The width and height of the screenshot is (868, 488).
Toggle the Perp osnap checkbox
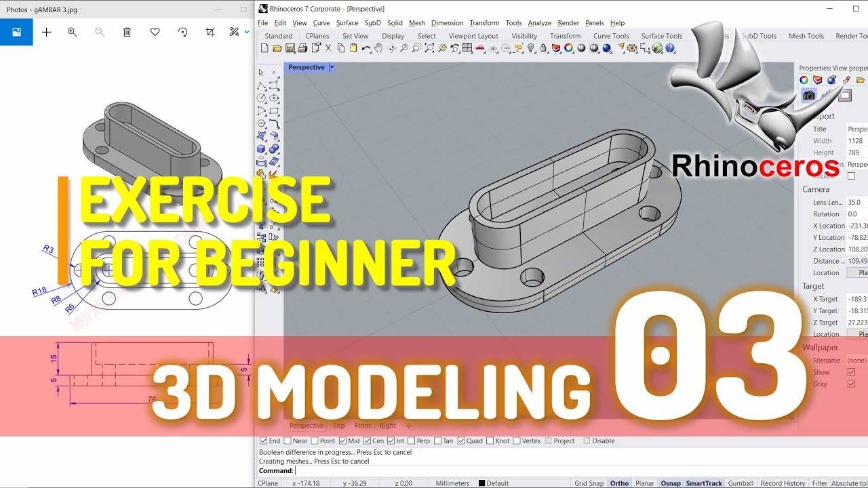(411, 441)
